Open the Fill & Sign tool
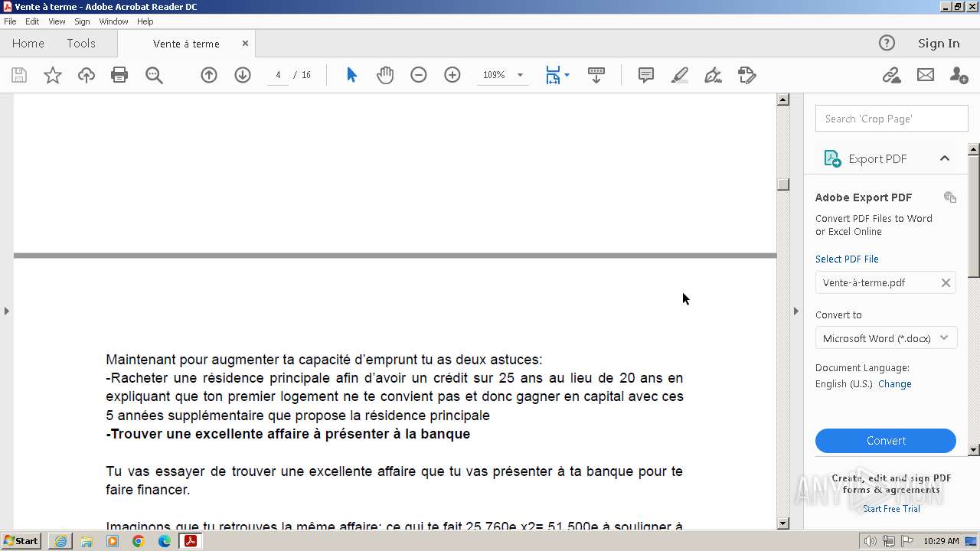980x551 pixels. pos(714,75)
